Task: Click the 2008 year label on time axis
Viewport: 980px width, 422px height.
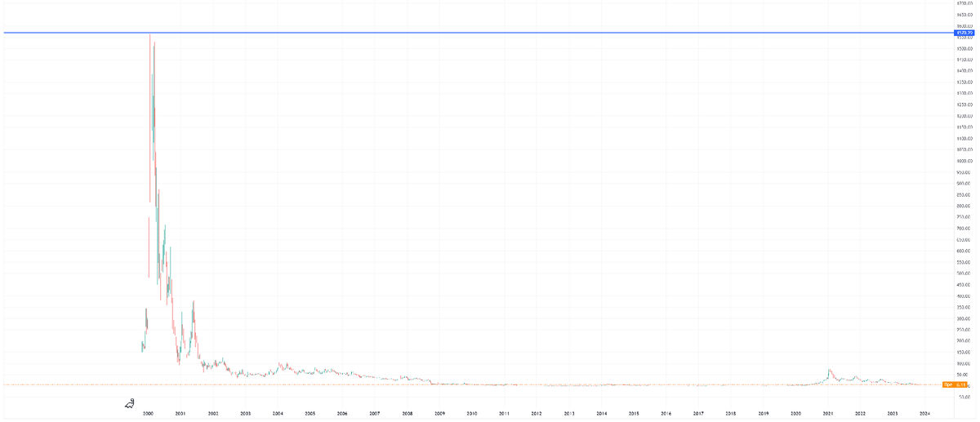Action: coord(407,414)
